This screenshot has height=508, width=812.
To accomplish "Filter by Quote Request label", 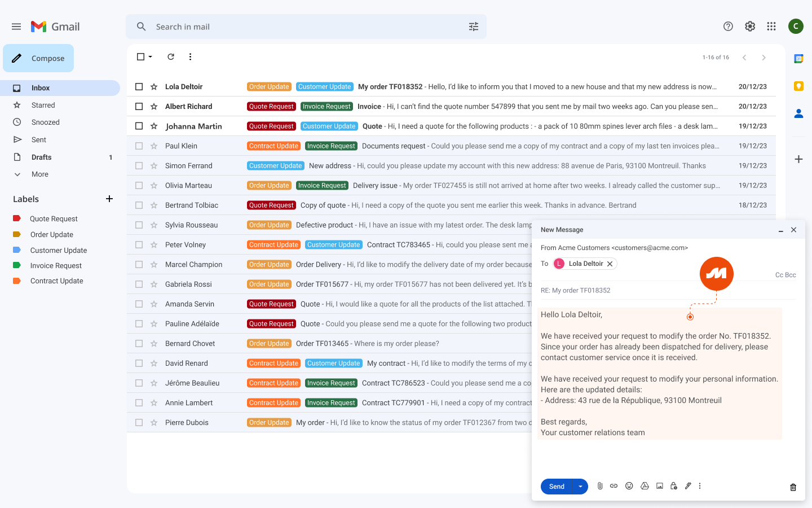I will (54, 219).
